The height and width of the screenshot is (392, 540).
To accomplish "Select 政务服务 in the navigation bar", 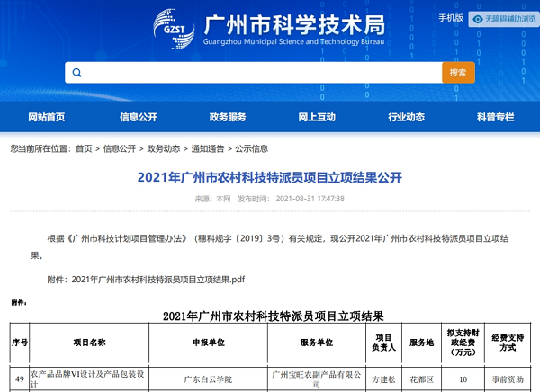I will click(228, 118).
